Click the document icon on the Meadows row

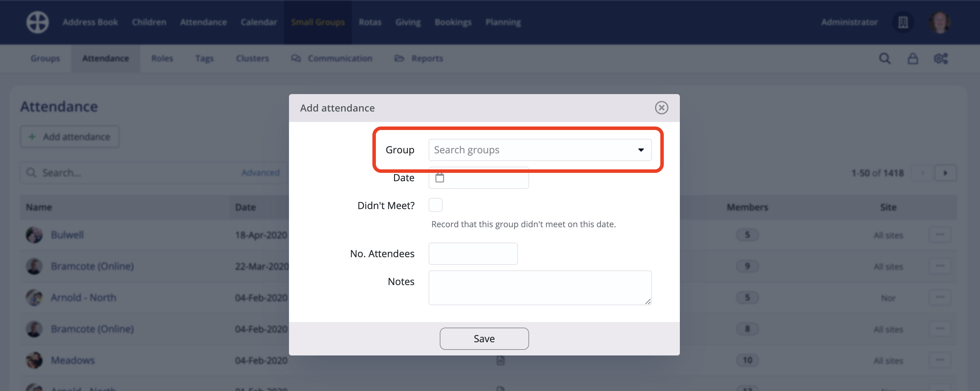[500, 360]
